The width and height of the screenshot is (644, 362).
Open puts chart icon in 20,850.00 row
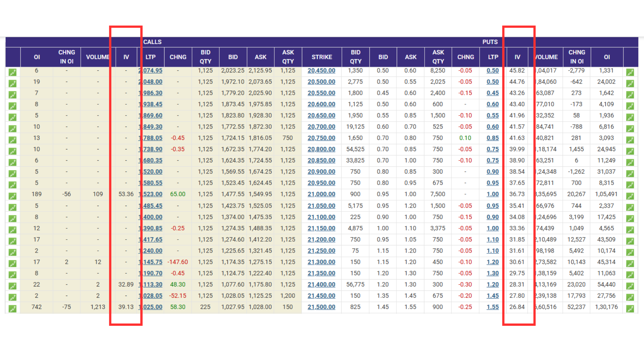(630, 162)
